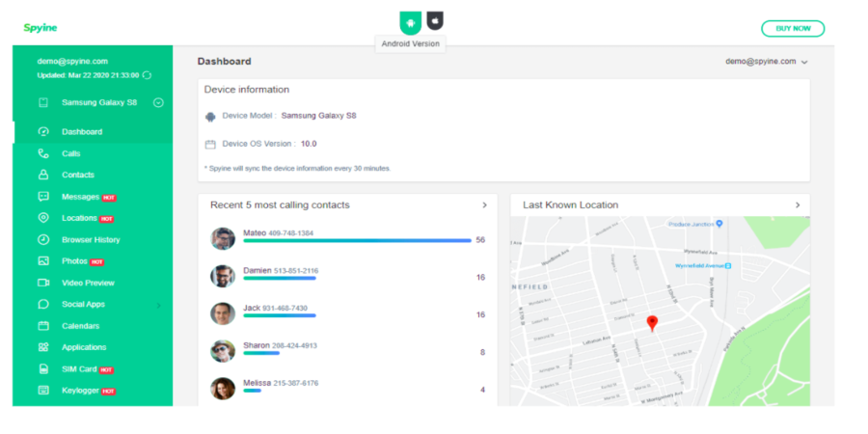Click Sharon's profile photo
Screen dimensions: 868x434
[x=223, y=351]
